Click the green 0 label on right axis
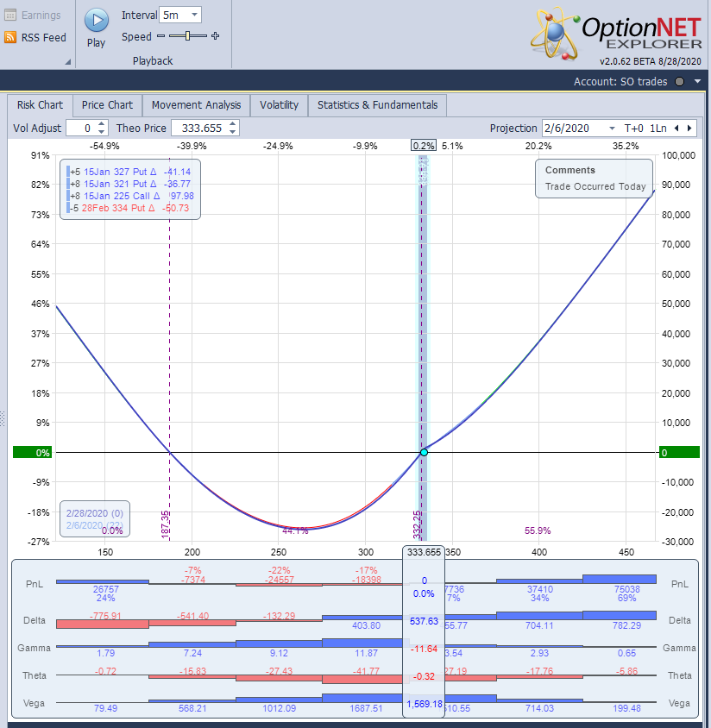Image resolution: width=711 pixels, height=728 pixels. [679, 452]
